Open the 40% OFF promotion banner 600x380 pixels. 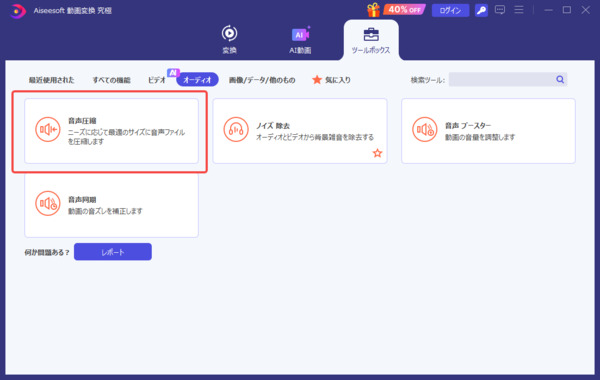404,10
